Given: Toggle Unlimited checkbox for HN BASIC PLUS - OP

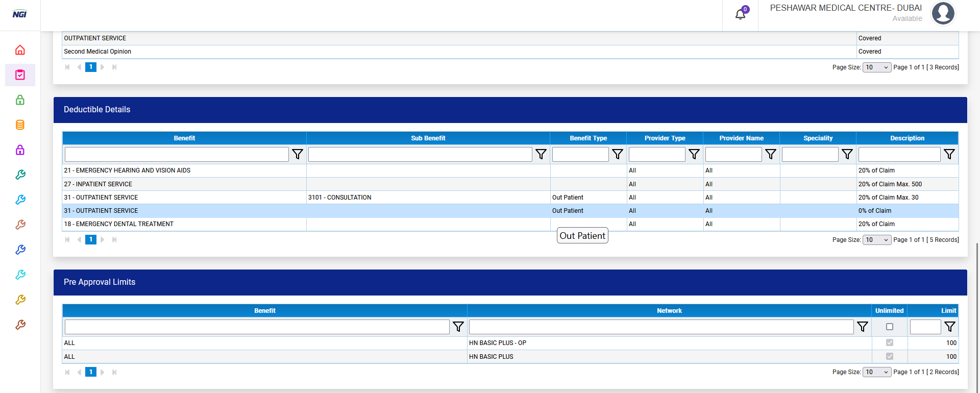Looking at the screenshot, I should [x=890, y=343].
